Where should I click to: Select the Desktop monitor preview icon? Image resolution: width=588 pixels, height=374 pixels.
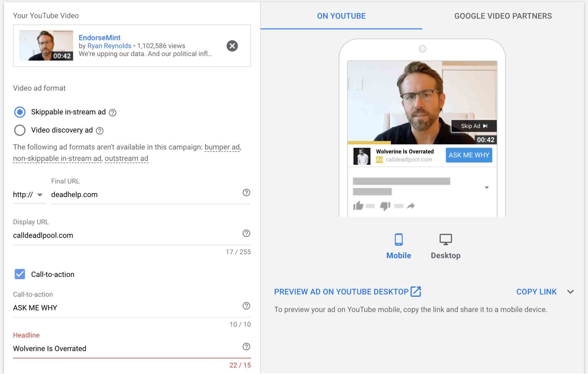click(446, 239)
